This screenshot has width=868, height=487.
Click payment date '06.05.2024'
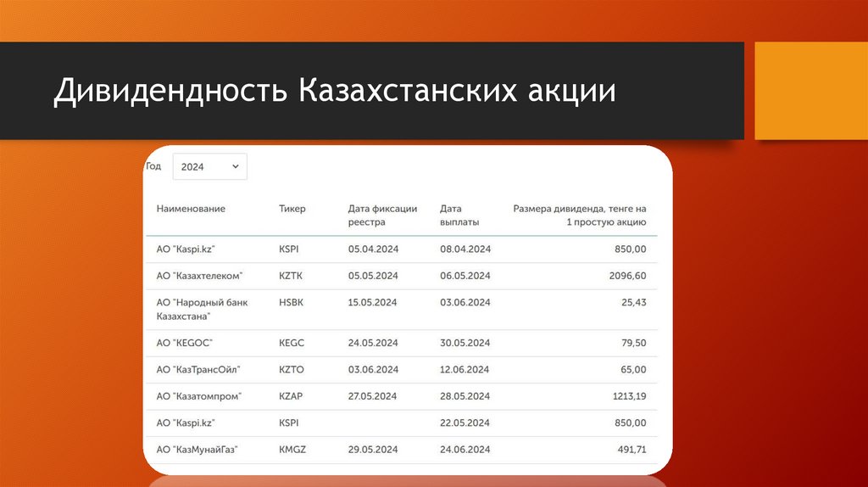[x=465, y=276]
